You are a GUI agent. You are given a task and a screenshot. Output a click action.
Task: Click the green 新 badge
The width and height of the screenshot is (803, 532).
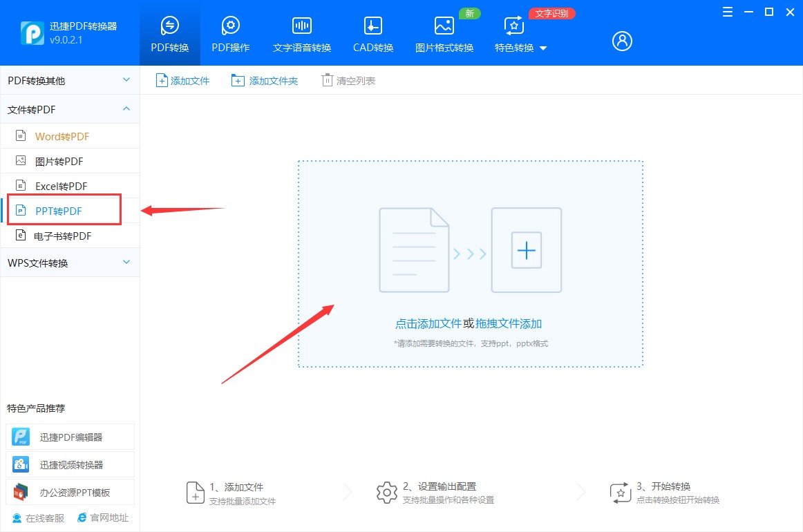[469, 13]
